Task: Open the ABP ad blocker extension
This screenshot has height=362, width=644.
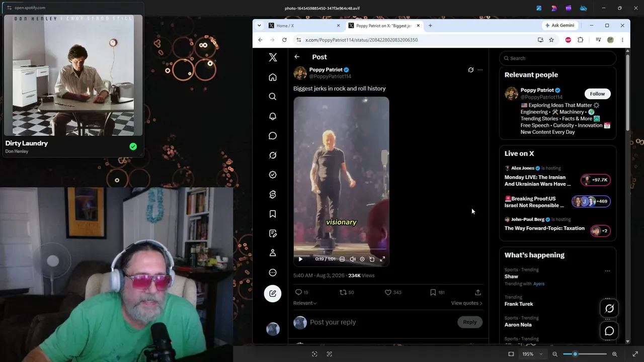Action: (568, 40)
